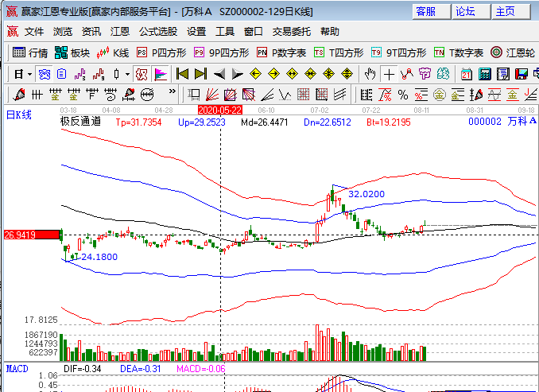Click the black right arrow icon
The height and width of the screenshot is (392, 539).
238,74
